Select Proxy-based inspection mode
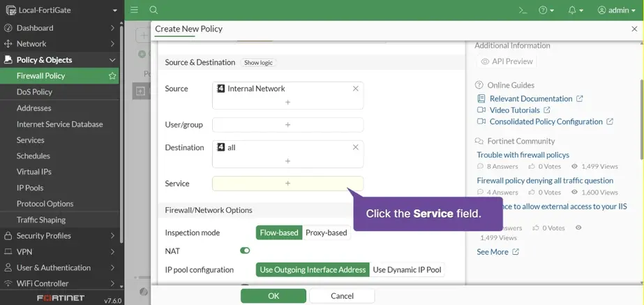The image size is (644, 305). 326,232
